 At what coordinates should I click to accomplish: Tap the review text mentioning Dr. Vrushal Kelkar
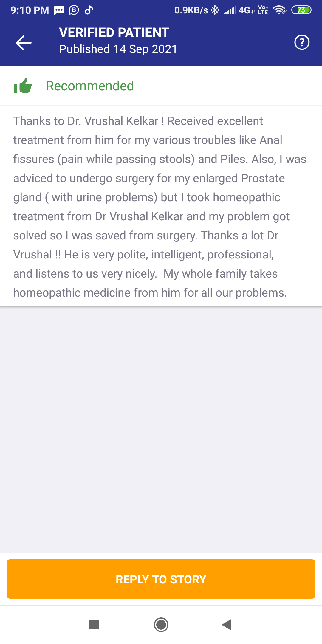(x=160, y=207)
